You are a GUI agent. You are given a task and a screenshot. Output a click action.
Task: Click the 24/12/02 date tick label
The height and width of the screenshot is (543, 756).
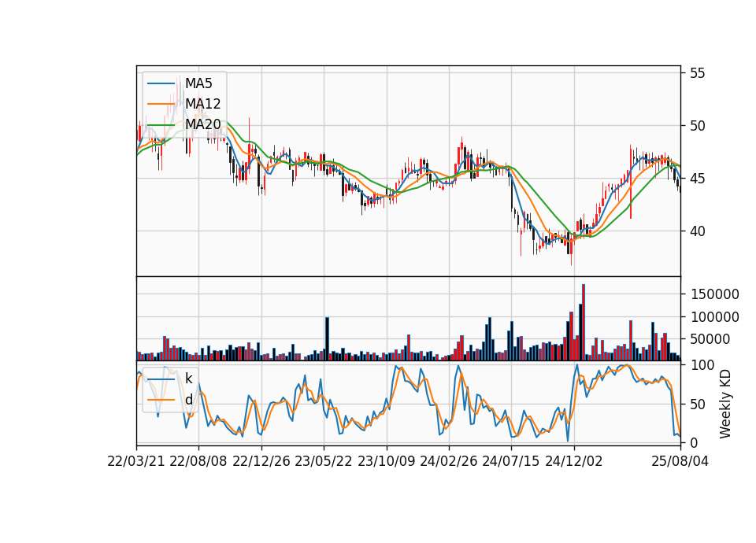574,461
